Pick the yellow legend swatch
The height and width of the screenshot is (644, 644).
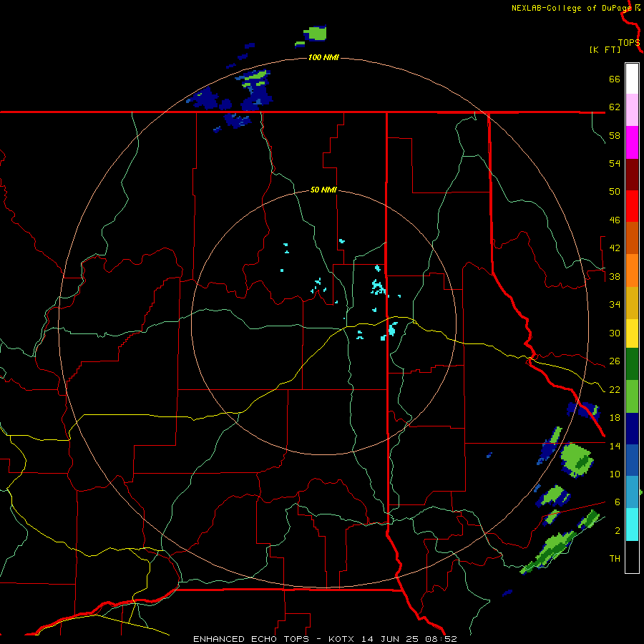point(632,333)
